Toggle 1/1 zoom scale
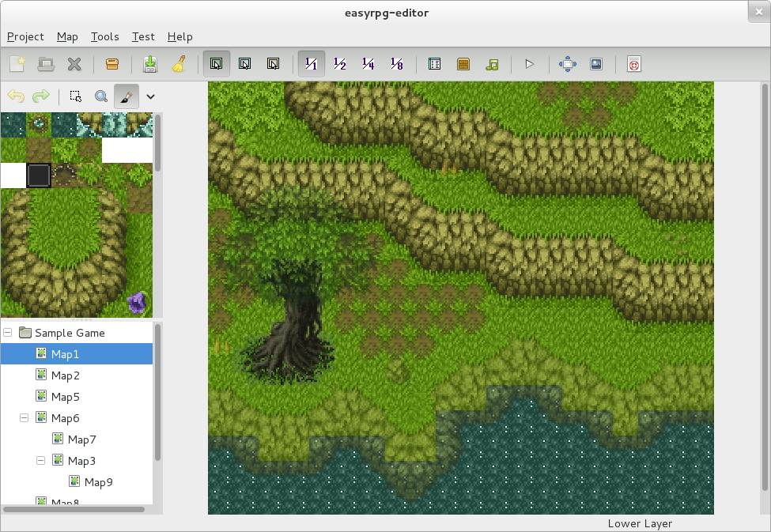Screen dimensions: 771x532 [x=311, y=64]
